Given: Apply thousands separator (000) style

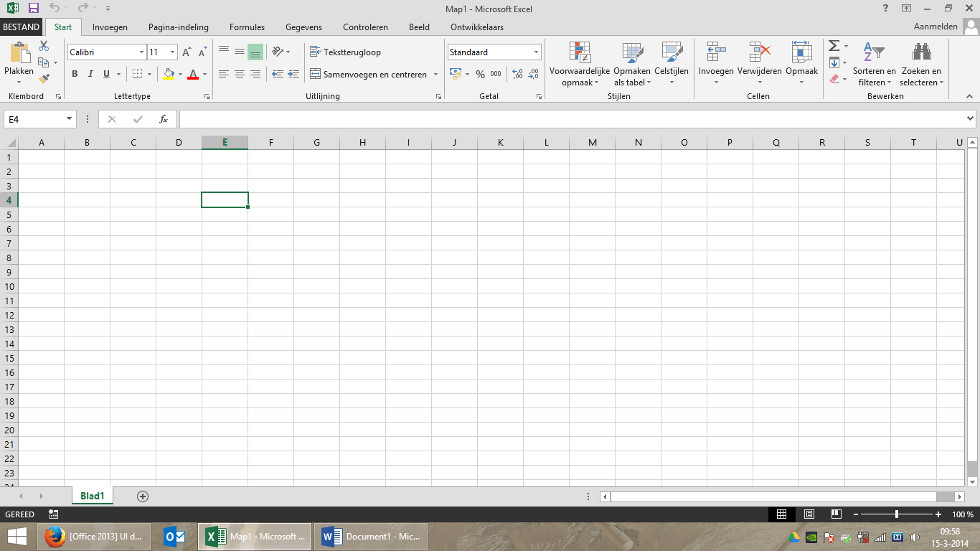Looking at the screenshot, I should click(x=496, y=74).
